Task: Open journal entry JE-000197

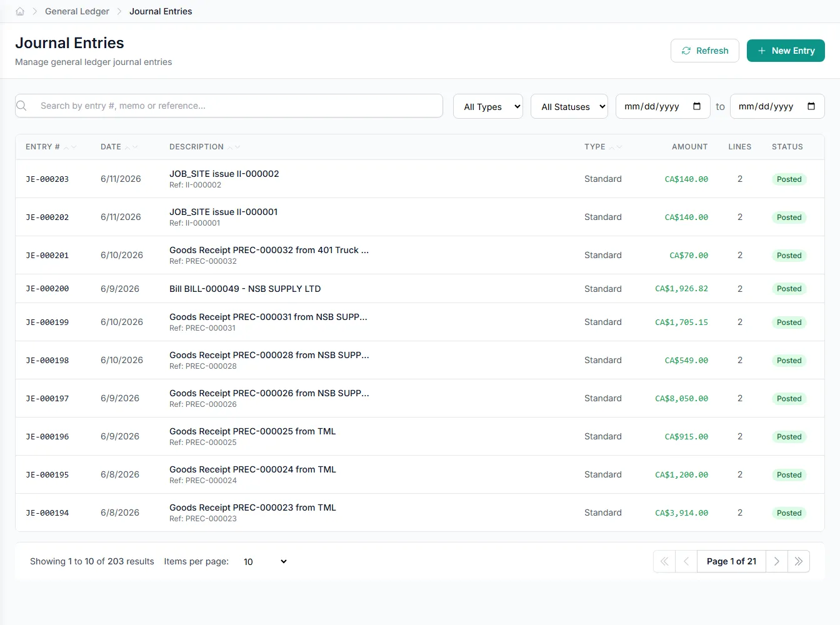Action: [47, 398]
